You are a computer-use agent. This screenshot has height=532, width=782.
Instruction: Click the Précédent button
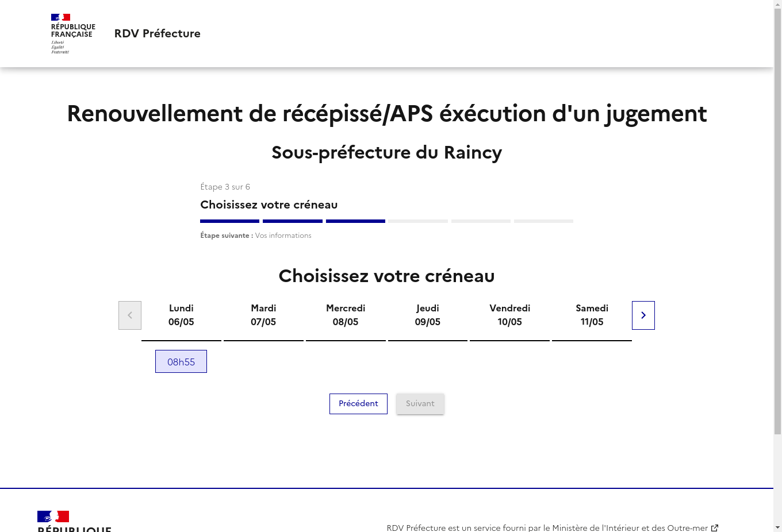point(358,404)
